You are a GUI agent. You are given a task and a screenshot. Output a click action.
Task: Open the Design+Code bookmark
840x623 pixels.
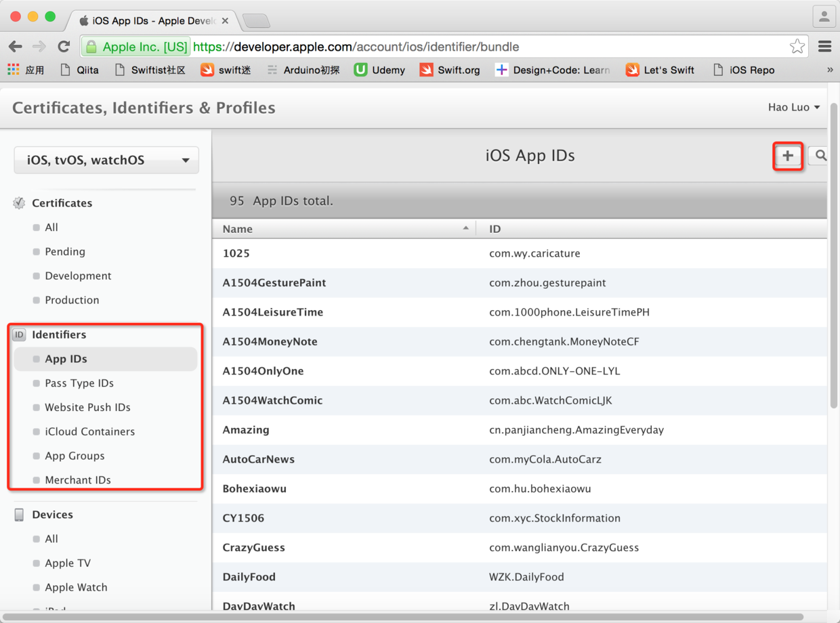(553, 70)
